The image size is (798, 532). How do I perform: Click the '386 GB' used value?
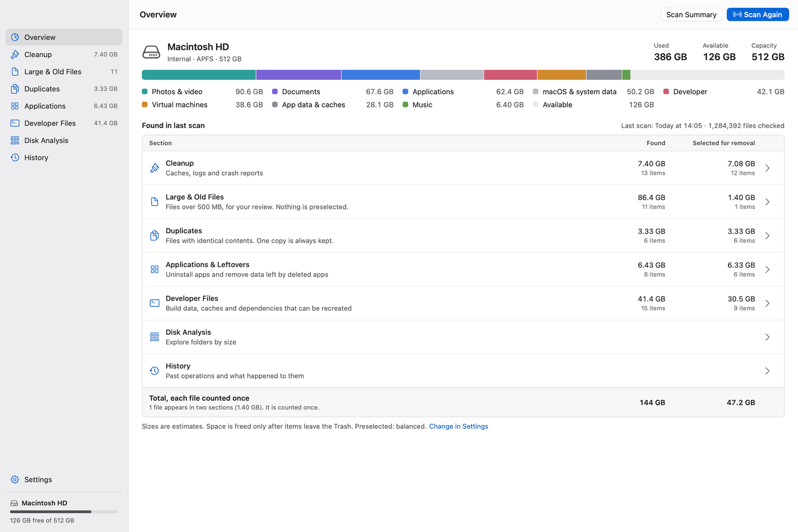[x=671, y=57]
